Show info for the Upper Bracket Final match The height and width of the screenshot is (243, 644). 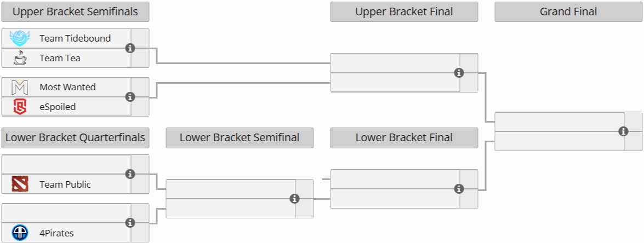point(459,73)
